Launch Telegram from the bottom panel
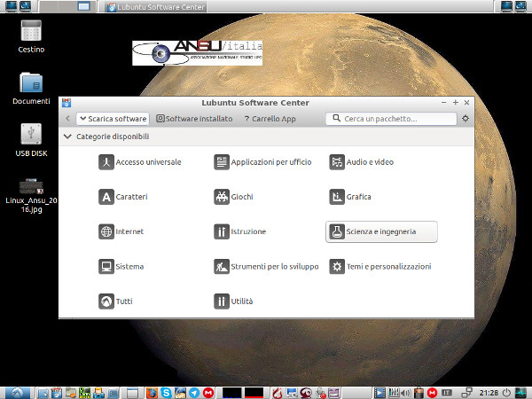Viewport: 532px width, 399px height. click(x=194, y=393)
